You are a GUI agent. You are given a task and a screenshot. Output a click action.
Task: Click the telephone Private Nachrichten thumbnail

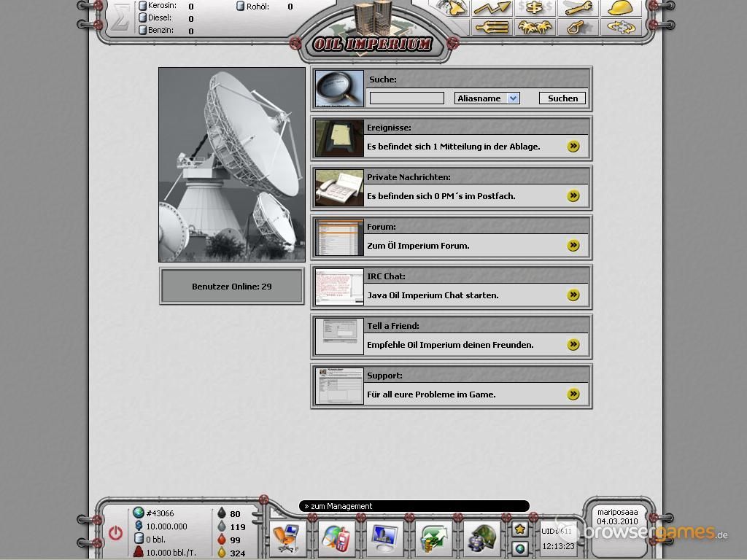(x=339, y=187)
